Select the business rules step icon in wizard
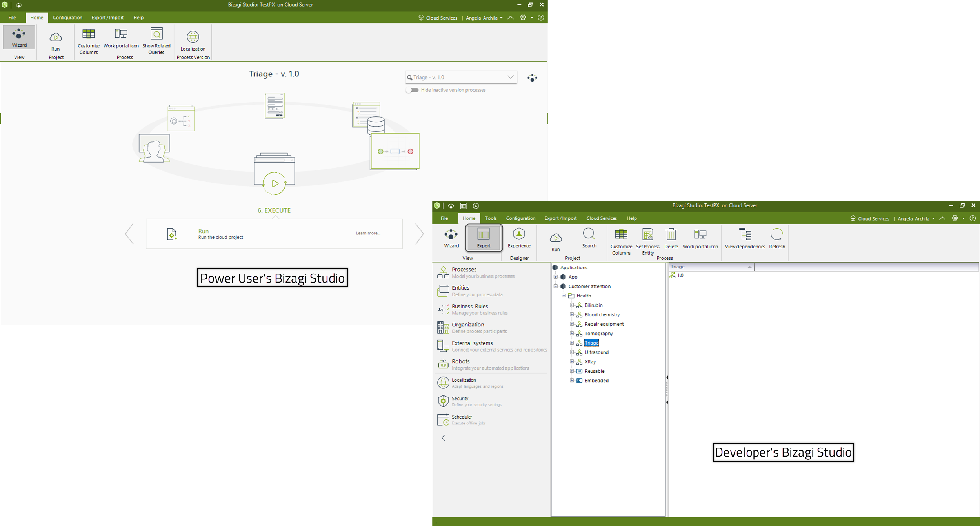980x526 pixels. (181, 118)
